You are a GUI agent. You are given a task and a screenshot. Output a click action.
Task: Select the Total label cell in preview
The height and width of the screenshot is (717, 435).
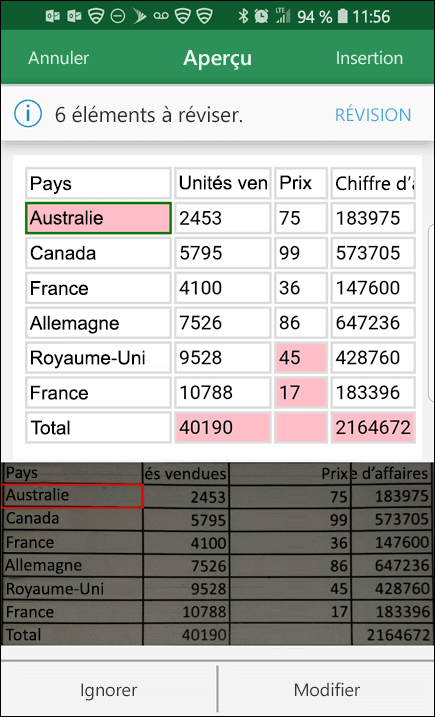coord(98,427)
